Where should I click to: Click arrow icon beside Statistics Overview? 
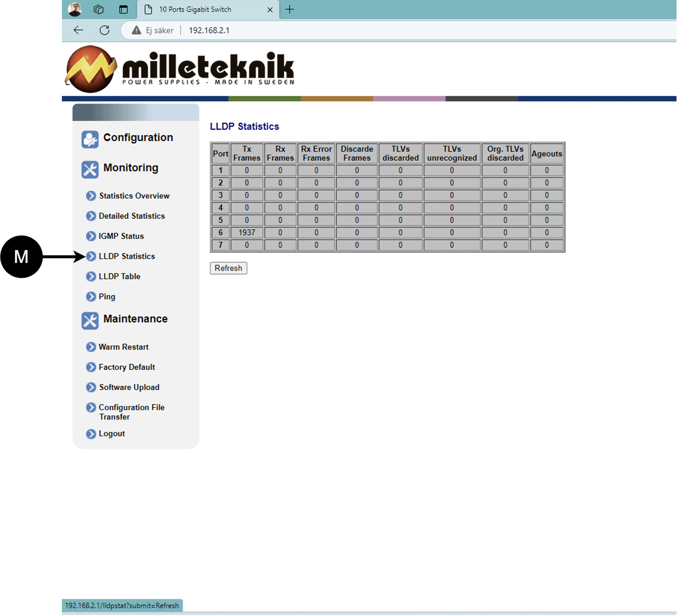[91, 196]
